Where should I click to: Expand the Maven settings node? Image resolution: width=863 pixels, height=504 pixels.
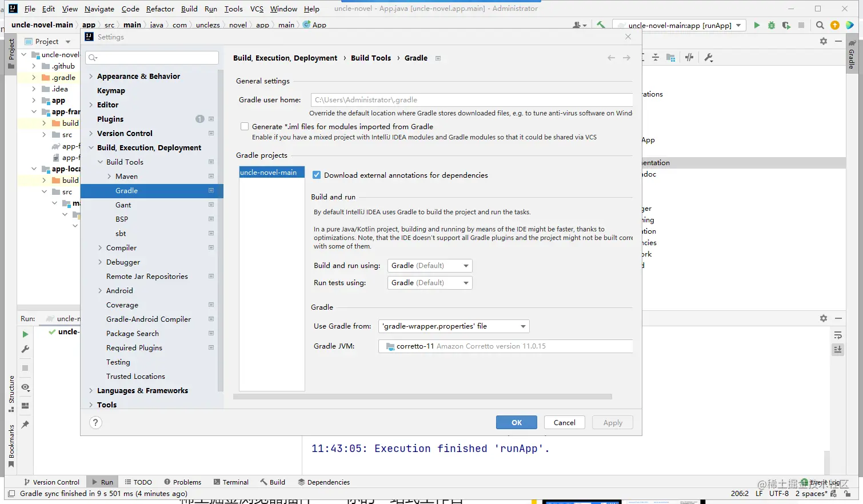tap(109, 176)
